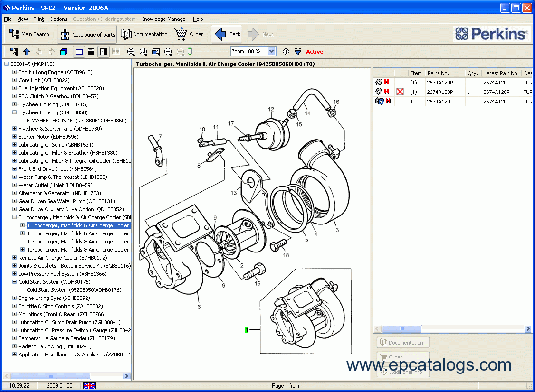Click the Perkins logo
The image size is (535, 392).
pos(492,34)
